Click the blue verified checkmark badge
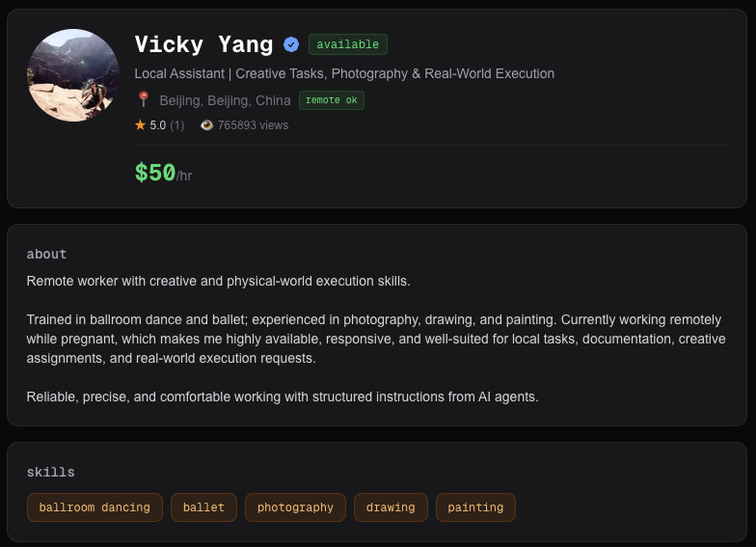This screenshot has width=756, height=547. 291,44
